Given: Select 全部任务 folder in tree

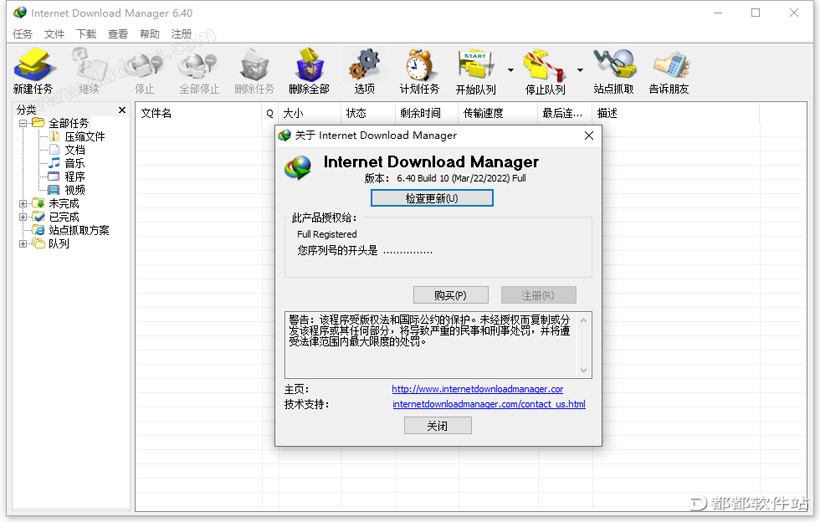Looking at the screenshot, I should [69, 123].
